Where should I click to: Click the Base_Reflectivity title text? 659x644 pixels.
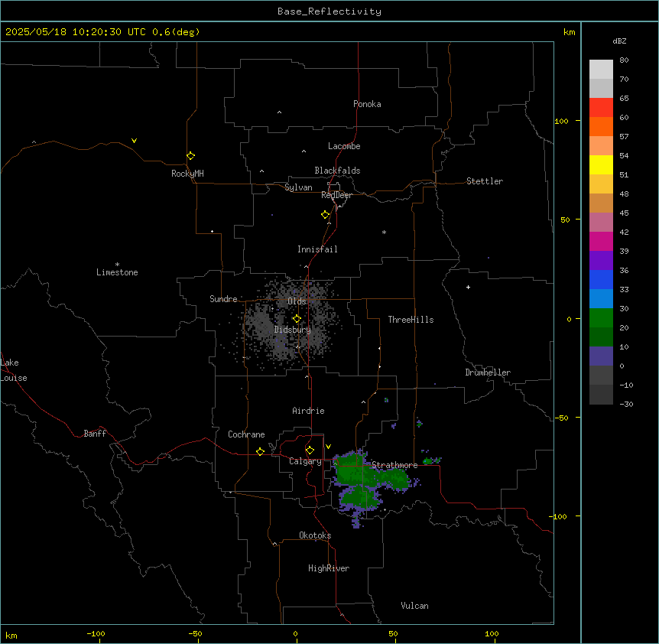[329, 11]
